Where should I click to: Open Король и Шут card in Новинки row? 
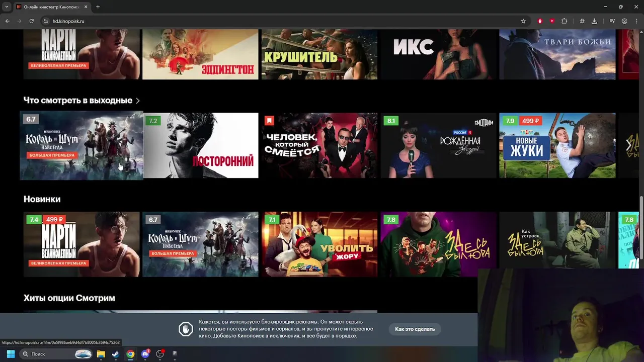(x=200, y=244)
